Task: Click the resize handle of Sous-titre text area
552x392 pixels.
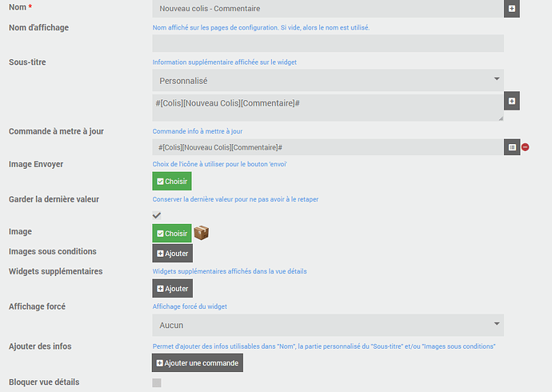Action: tap(501, 118)
